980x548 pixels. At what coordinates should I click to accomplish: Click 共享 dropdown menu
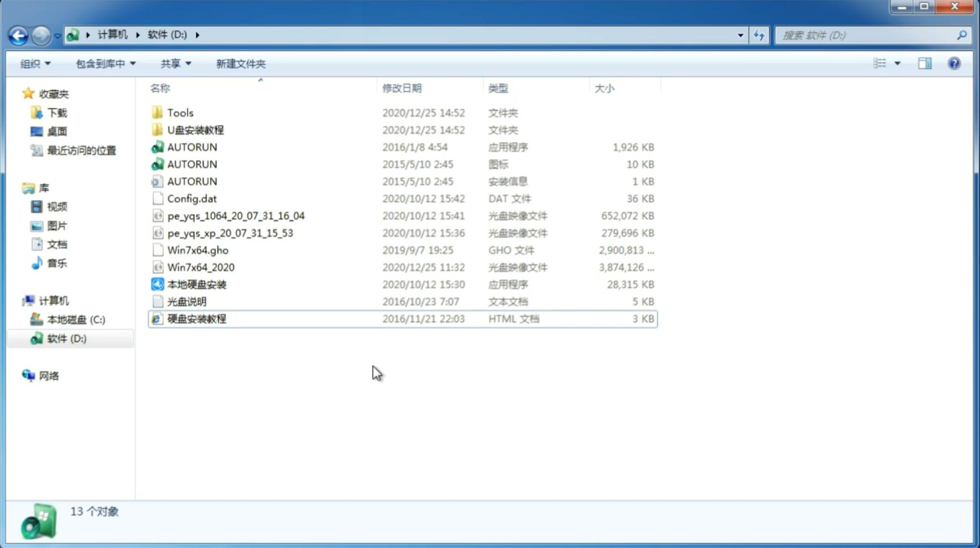click(175, 63)
